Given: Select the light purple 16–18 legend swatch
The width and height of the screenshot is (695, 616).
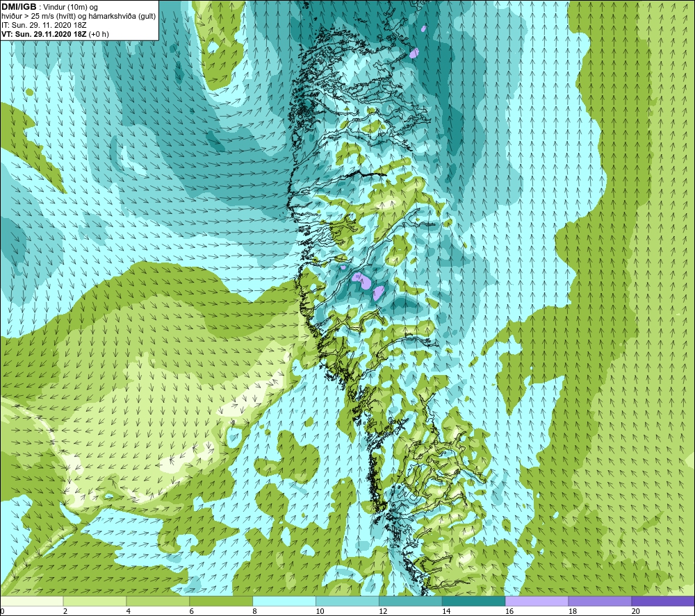Looking at the screenshot, I should coord(537,601).
